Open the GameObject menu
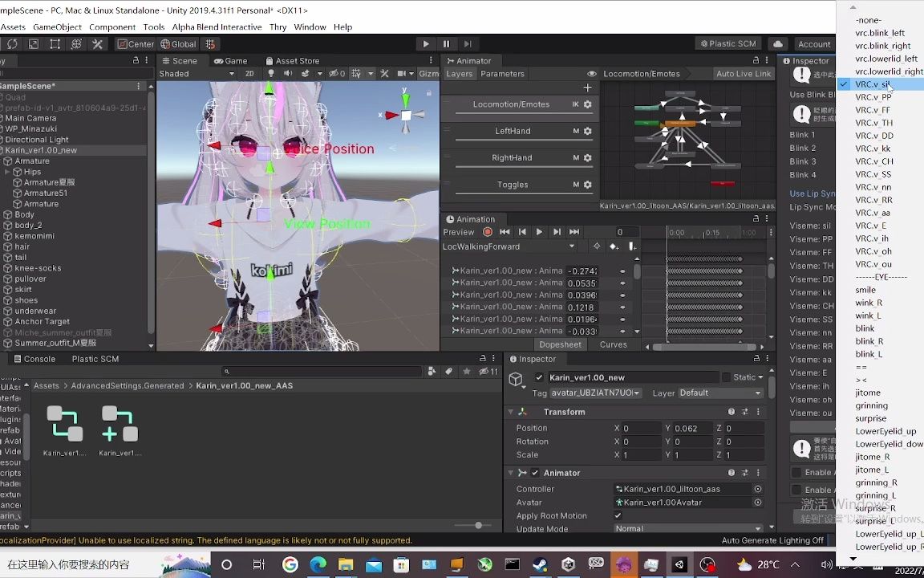This screenshot has width=924, height=578. pyautogui.click(x=59, y=26)
